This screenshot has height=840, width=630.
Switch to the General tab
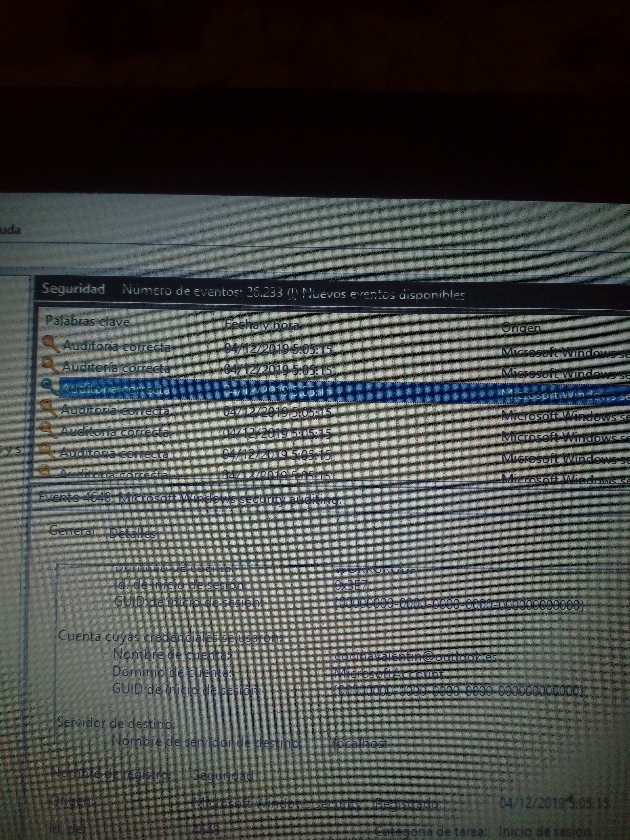[x=72, y=530]
